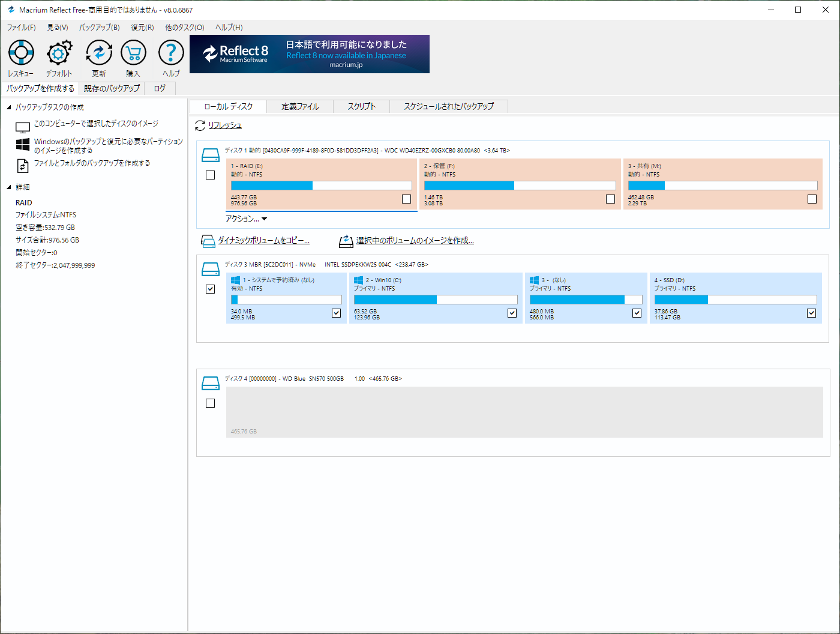840x634 pixels.
Task: Click the ディスク 1 drive icon
Action: (211, 155)
